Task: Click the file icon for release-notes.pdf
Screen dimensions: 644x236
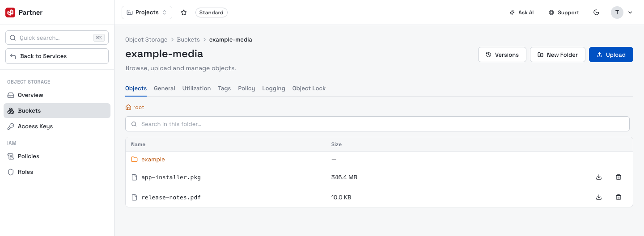Action: click(134, 198)
